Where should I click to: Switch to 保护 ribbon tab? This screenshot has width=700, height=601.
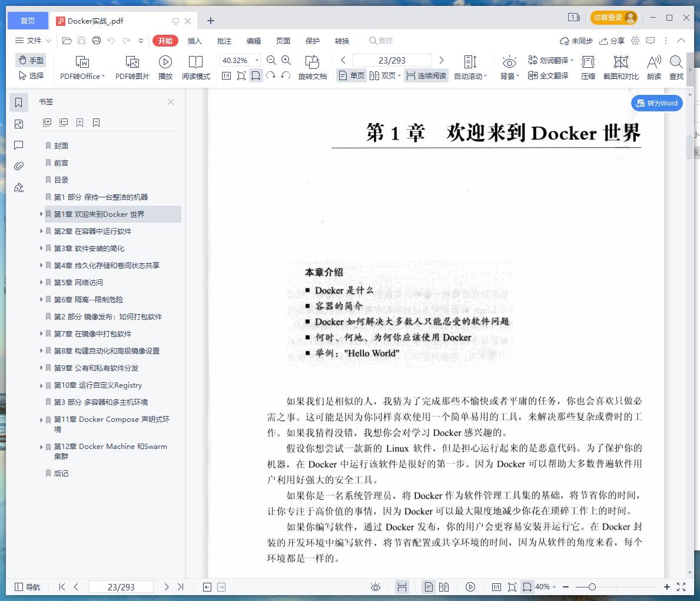[313, 41]
